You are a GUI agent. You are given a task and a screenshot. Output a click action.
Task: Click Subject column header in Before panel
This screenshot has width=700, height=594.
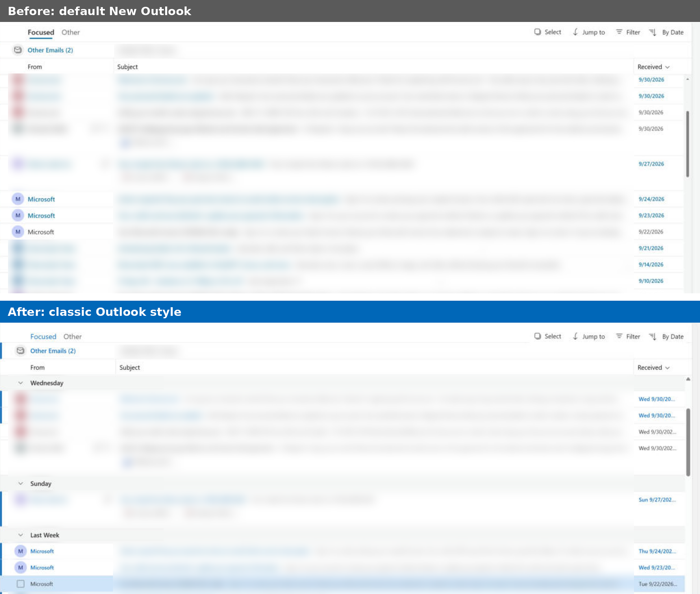(127, 67)
